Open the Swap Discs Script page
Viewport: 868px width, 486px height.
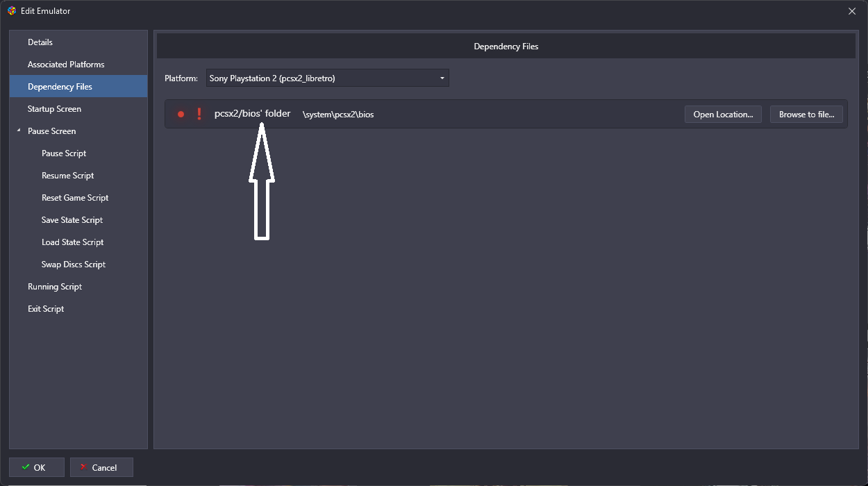78,265
